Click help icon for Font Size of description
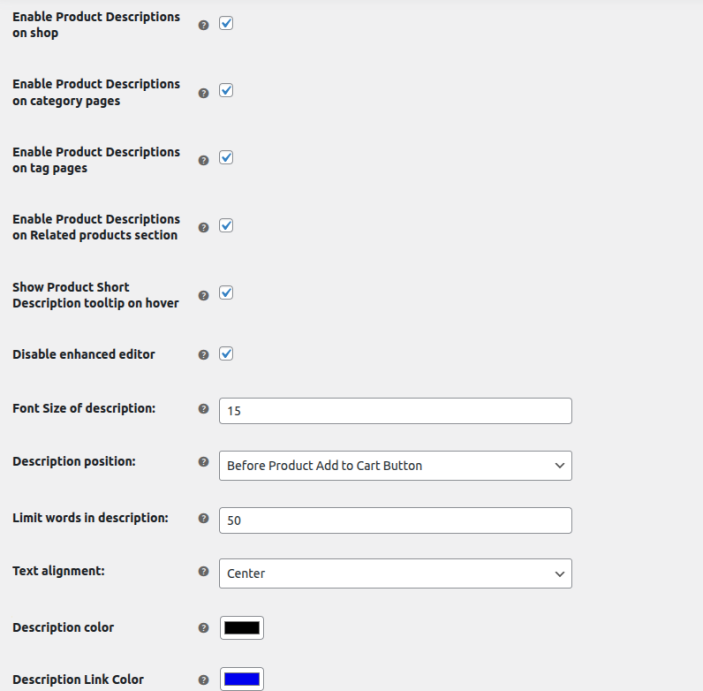This screenshot has height=691, width=703. [204, 409]
